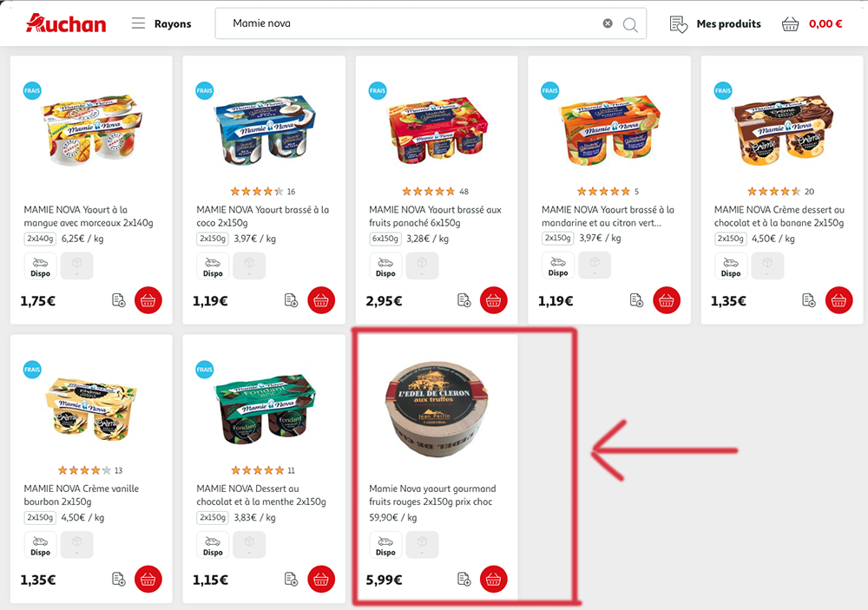Add coco yaourt 2x150g to basket
The height and width of the screenshot is (610, 868).
[321, 300]
